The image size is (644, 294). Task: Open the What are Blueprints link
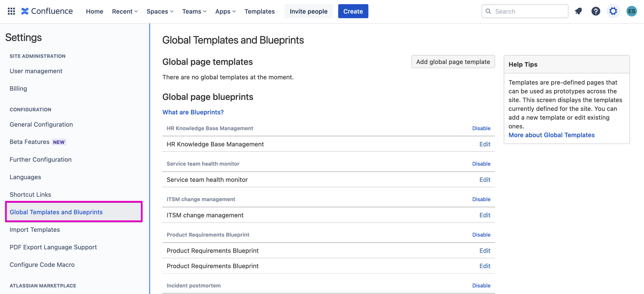(x=193, y=112)
